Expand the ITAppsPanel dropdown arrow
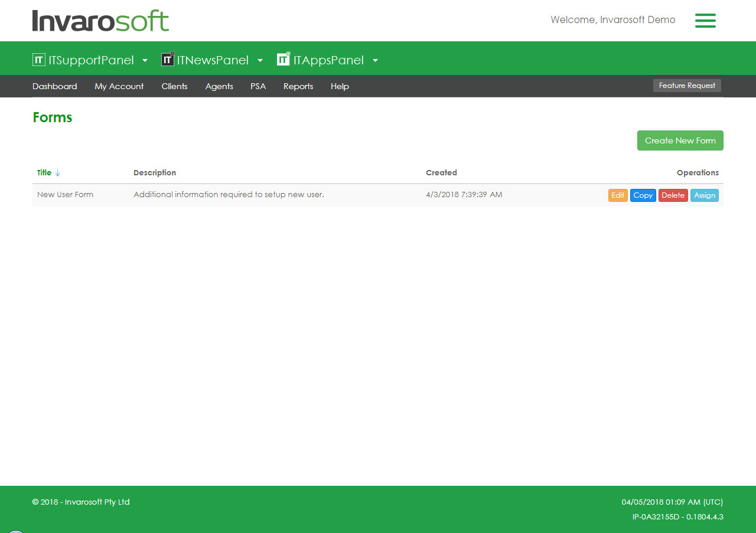756x533 pixels. pyautogui.click(x=375, y=60)
